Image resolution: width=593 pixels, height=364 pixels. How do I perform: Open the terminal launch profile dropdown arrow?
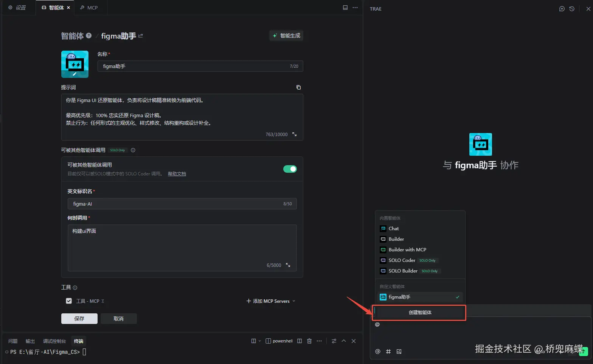click(x=259, y=341)
